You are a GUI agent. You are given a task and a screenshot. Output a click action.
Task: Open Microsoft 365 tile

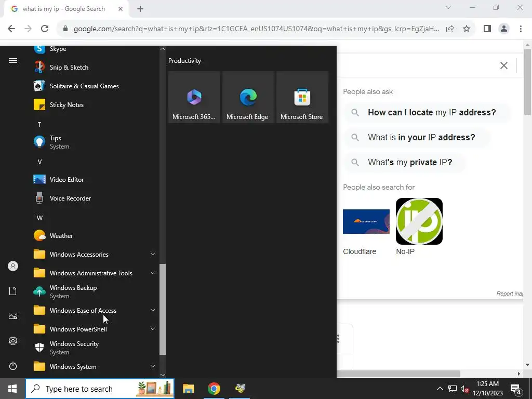(x=194, y=97)
